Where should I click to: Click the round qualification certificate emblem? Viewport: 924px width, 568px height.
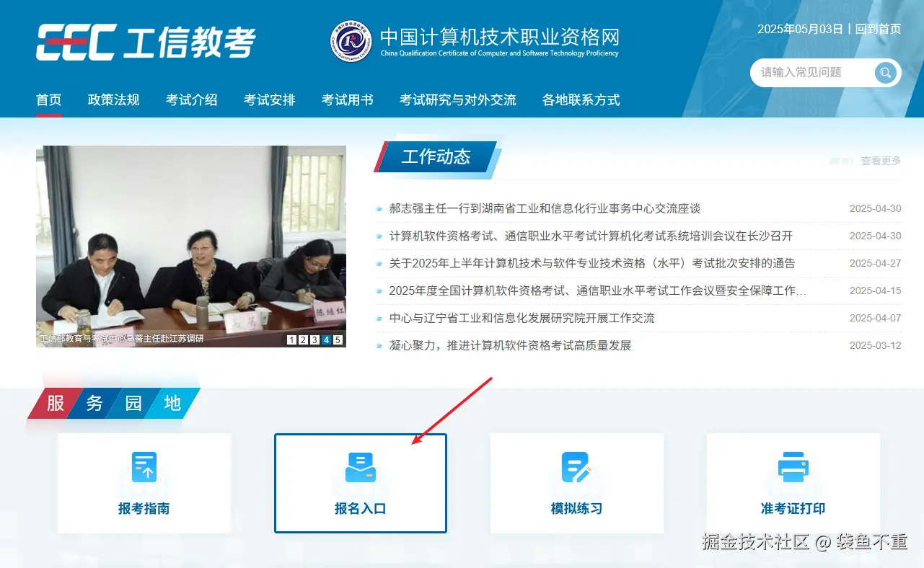352,41
